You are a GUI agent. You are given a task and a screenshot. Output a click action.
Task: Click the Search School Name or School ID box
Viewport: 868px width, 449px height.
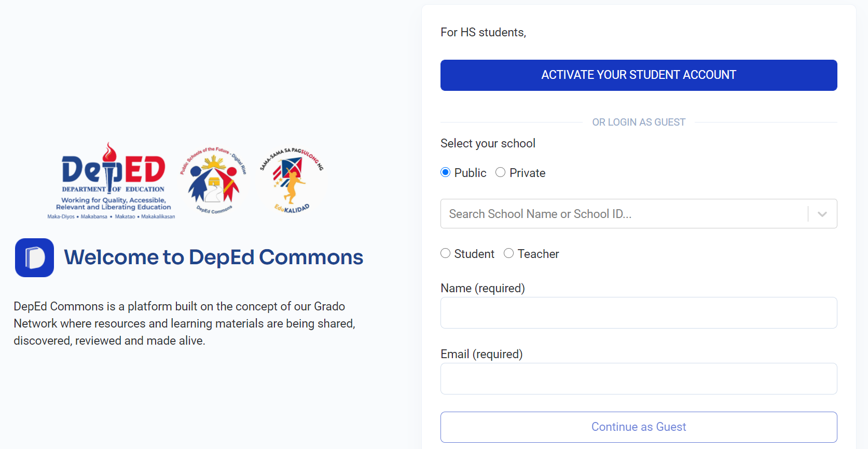[x=597, y=213]
